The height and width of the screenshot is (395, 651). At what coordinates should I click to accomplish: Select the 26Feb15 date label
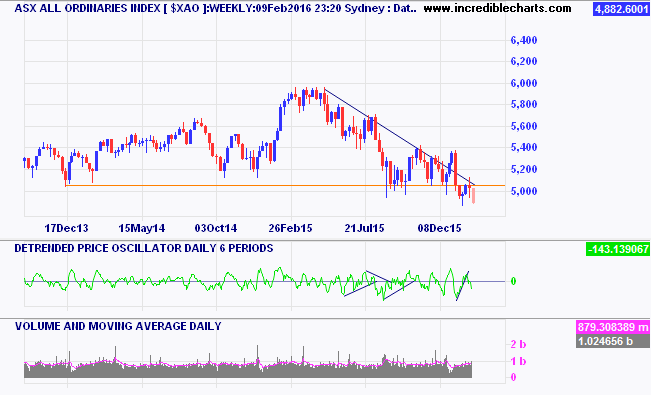[290, 228]
